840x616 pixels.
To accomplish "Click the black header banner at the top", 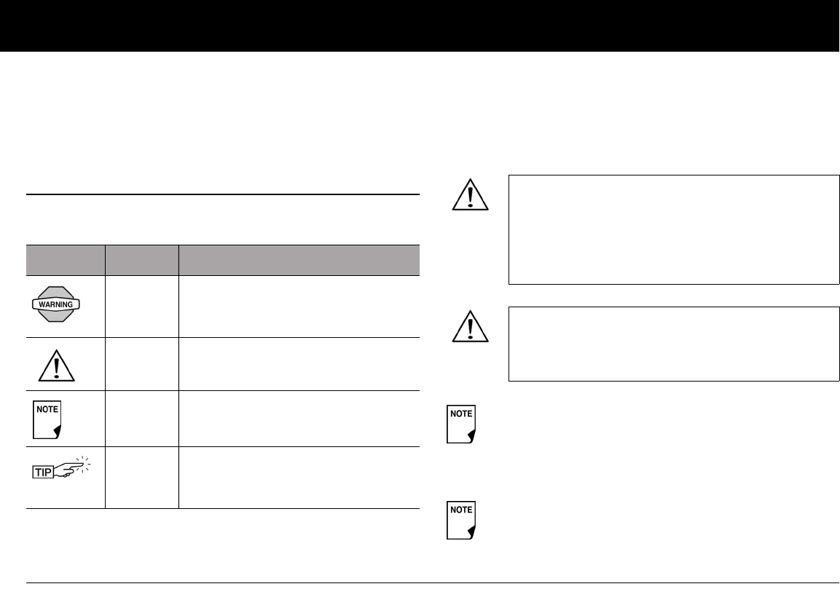I will [x=420, y=25].
